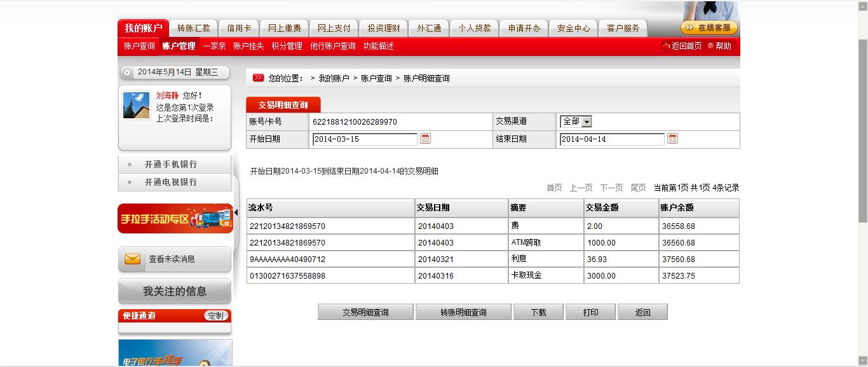Click the 下载 download button
This screenshot has width=868, height=367.
tap(538, 312)
